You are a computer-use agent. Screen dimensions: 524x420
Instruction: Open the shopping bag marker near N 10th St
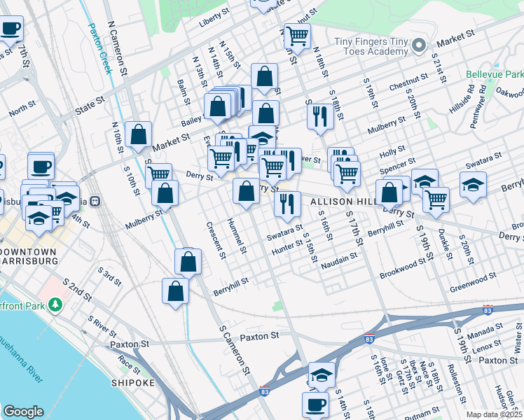(138, 136)
